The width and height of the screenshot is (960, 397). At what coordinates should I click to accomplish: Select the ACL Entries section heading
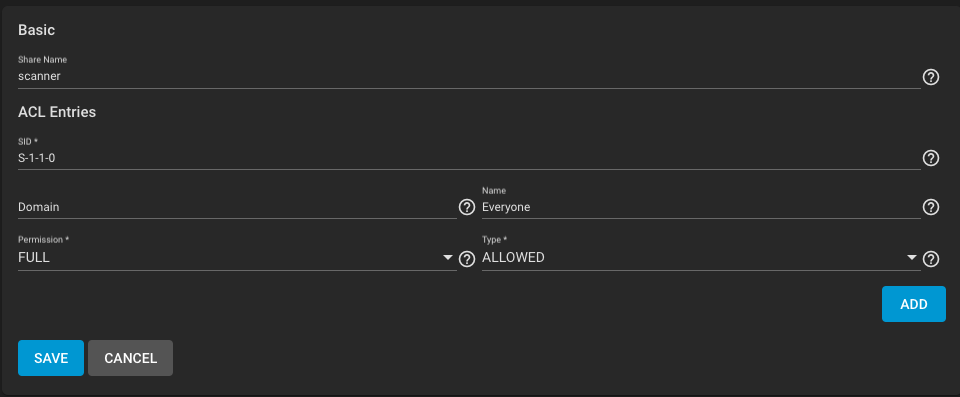pos(57,112)
